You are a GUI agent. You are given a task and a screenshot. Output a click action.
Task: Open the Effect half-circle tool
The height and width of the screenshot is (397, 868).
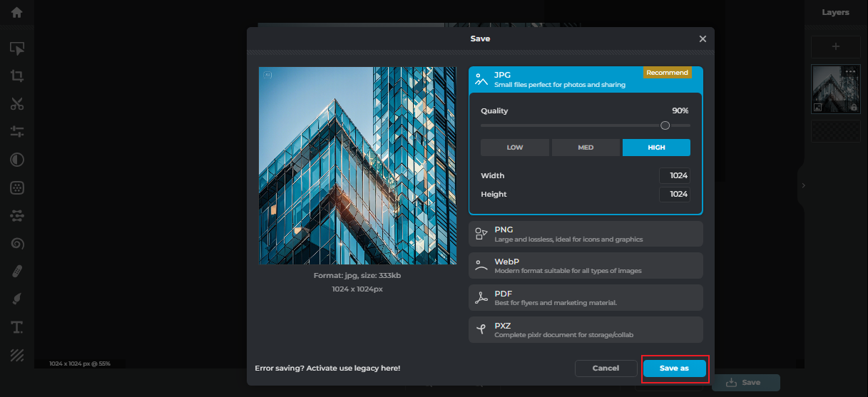tap(17, 160)
